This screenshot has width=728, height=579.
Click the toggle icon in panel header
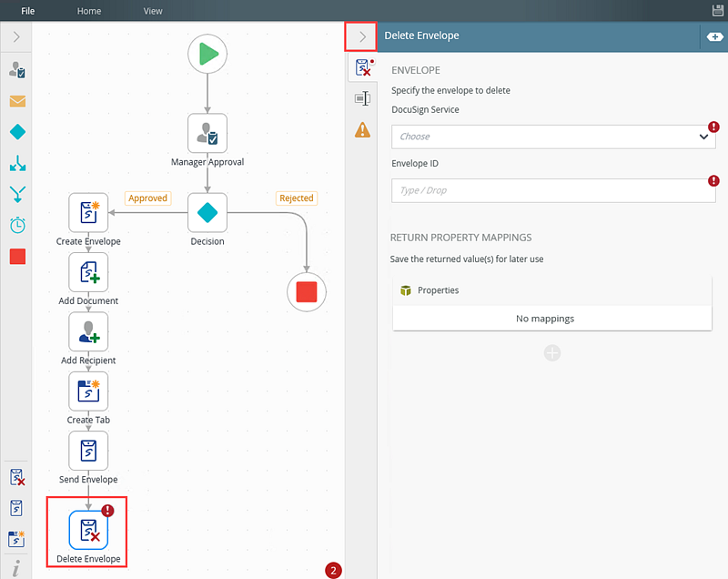pos(714,36)
